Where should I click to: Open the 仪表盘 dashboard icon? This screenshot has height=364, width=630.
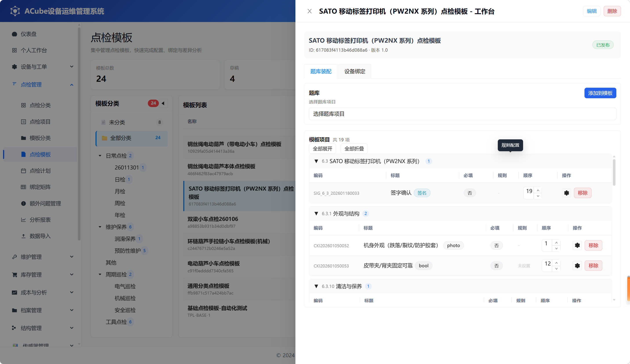[15, 34]
